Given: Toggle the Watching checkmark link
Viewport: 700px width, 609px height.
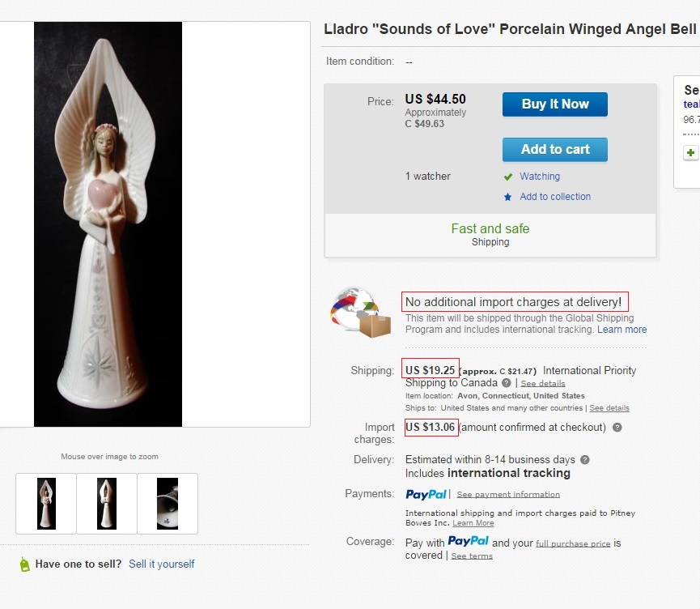Looking at the screenshot, I should coord(540,177).
